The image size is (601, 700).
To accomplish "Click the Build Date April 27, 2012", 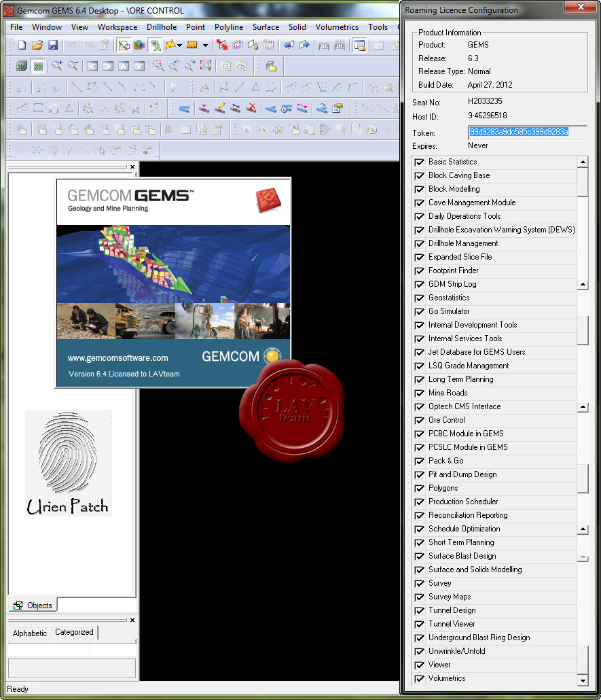I will (490, 85).
